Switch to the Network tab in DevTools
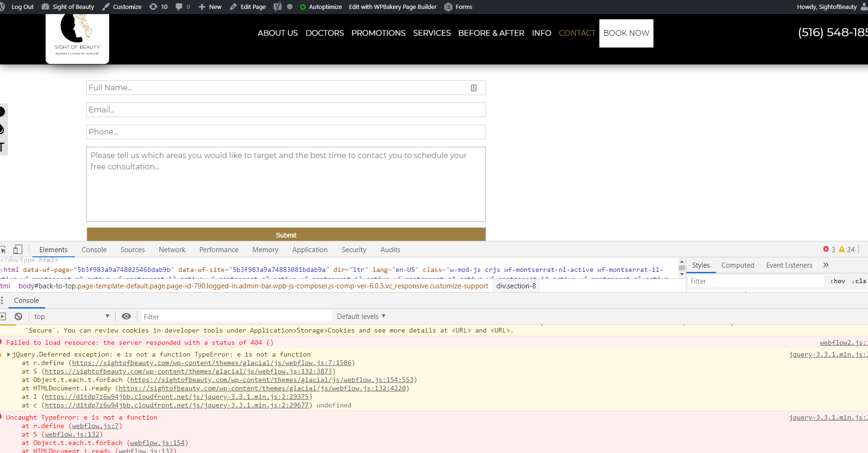868x453 pixels. pyautogui.click(x=172, y=250)
